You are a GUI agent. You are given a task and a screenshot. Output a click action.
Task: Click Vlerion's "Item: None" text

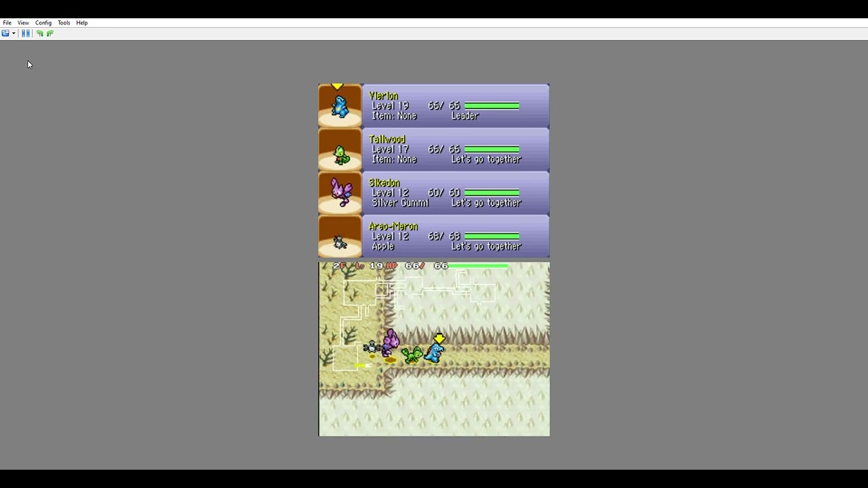click(x=394, y=116)
